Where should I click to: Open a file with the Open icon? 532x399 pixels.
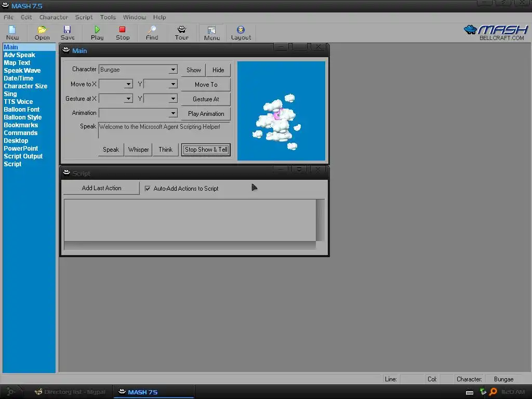click(42, 33)
